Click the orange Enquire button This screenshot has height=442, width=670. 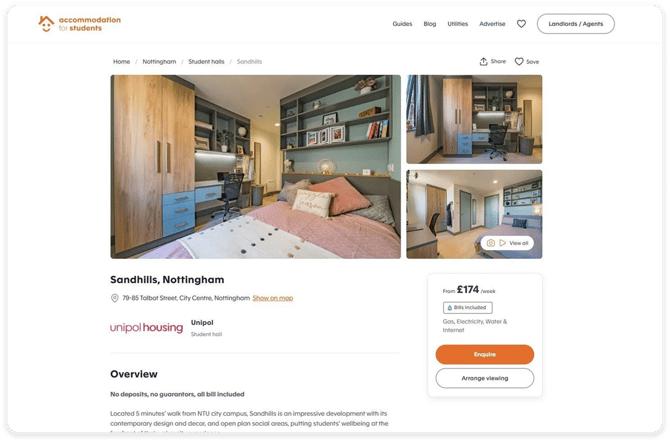pyautogui.click(x=485, y=354)
